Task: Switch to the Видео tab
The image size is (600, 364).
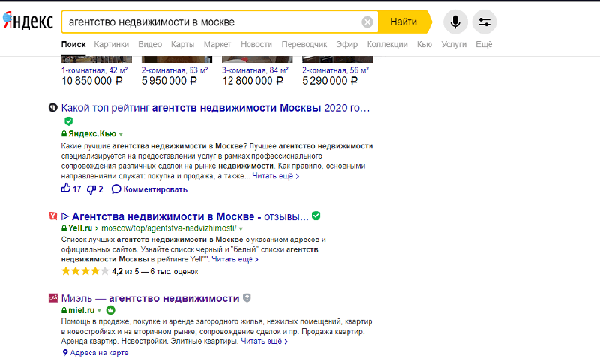Action: pos(150,44)
